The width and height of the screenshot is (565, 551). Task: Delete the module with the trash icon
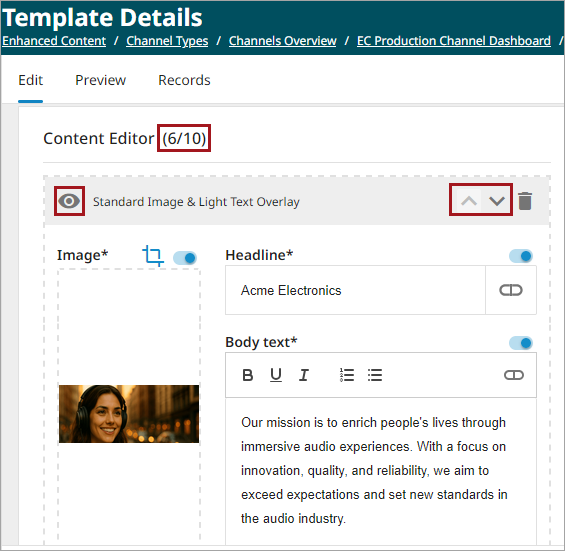point(525,201)
